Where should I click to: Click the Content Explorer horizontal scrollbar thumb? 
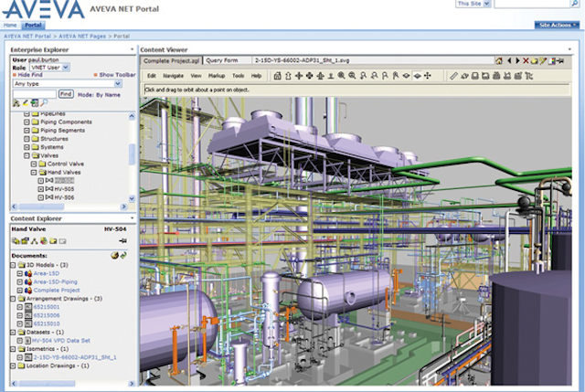[47, 384]
